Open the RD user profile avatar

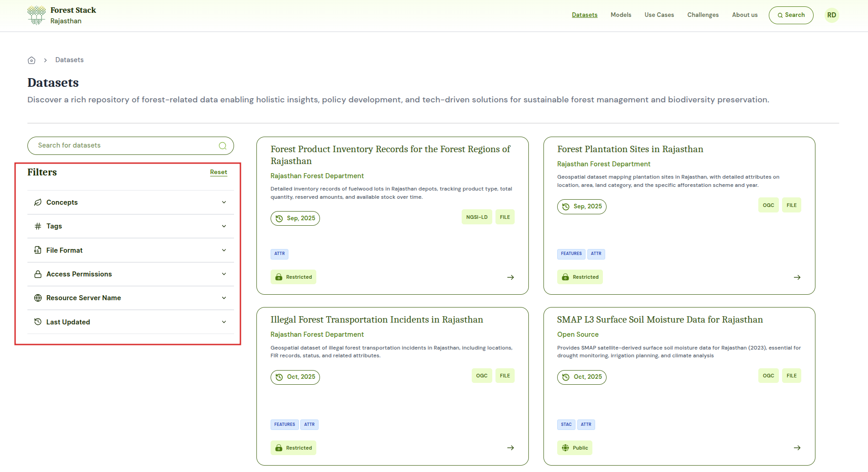831,15
